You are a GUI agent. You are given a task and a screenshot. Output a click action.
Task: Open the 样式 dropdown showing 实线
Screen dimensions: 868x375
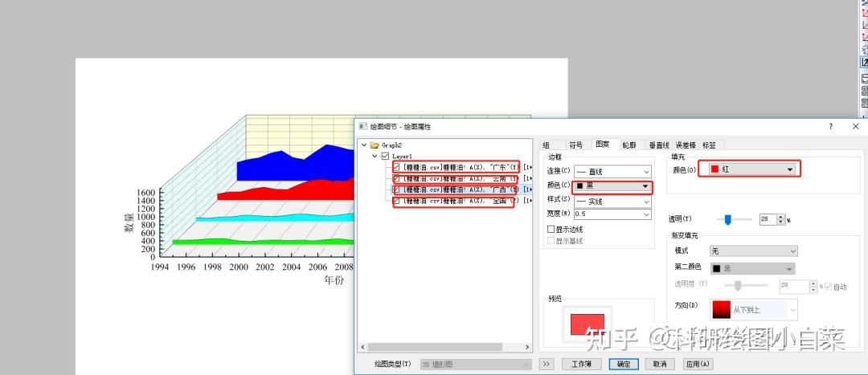click(x=612, y=202)
